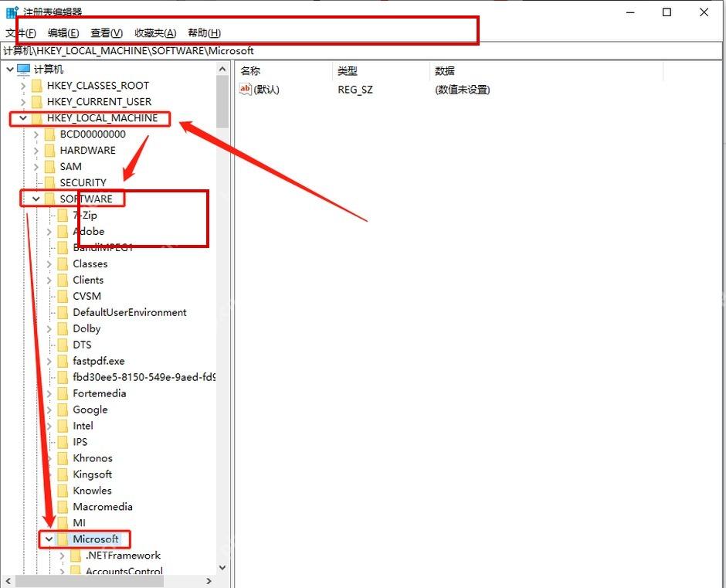Click the Registry Editor title bar icon
Viewport: 726px width, 588px height.
coord(12,12)
